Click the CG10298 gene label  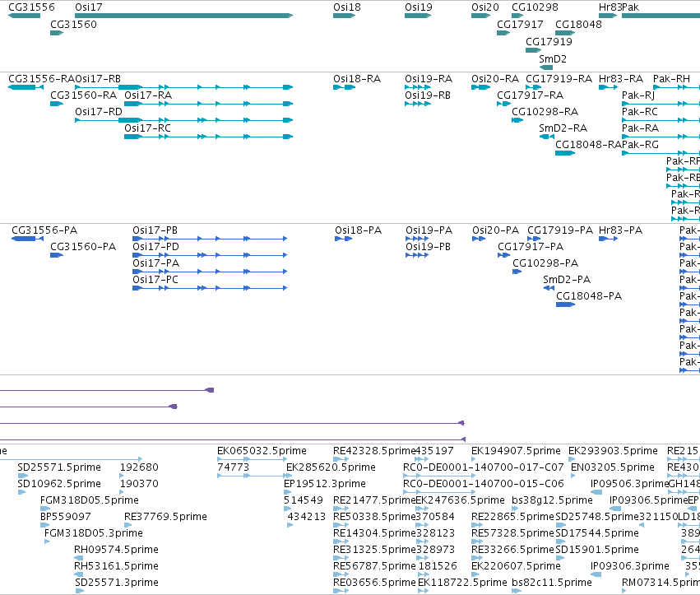(x=535, y=7)
